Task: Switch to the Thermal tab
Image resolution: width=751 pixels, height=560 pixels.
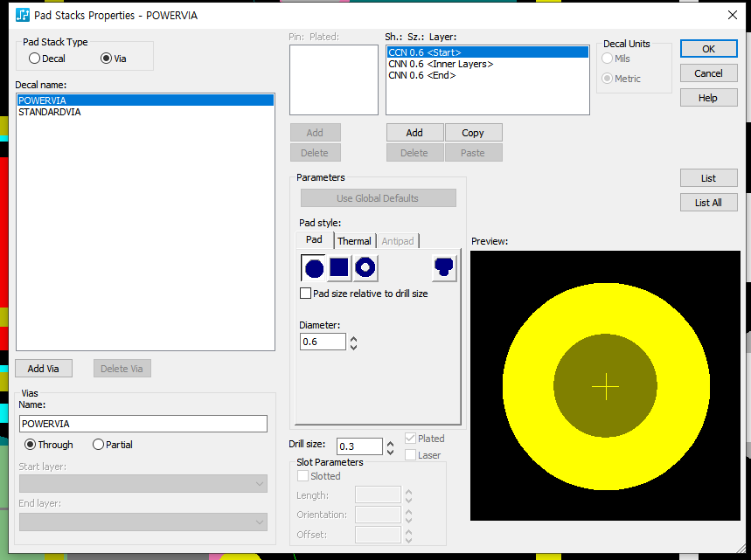Action: point(354,241)
